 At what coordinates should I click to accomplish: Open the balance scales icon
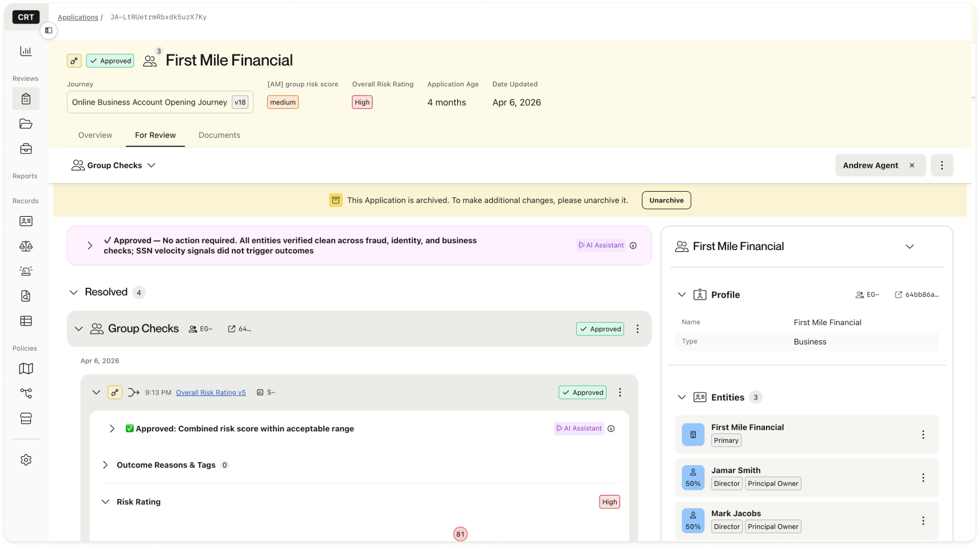click(26, 246)
